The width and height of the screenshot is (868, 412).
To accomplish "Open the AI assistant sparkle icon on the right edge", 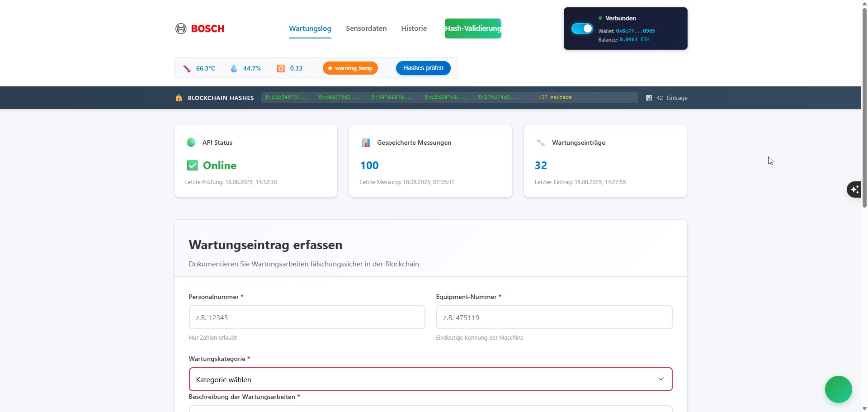I will pos(854,189).
